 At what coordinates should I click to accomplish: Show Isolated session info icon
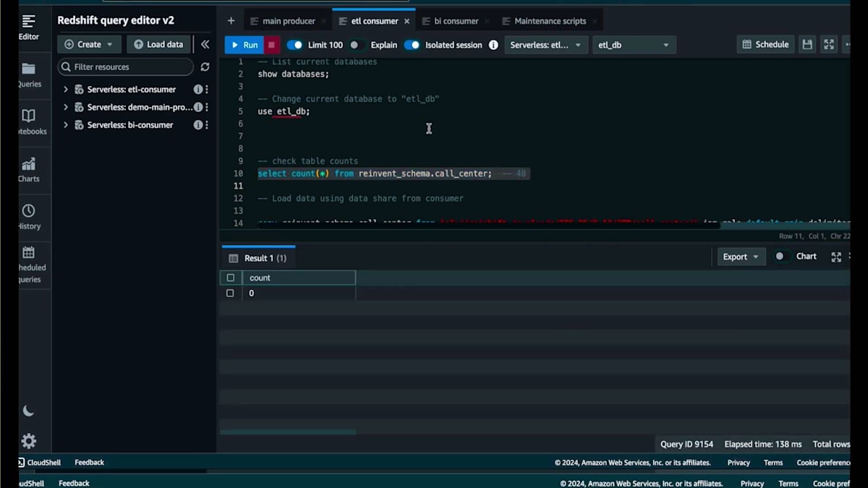(493, 45)
